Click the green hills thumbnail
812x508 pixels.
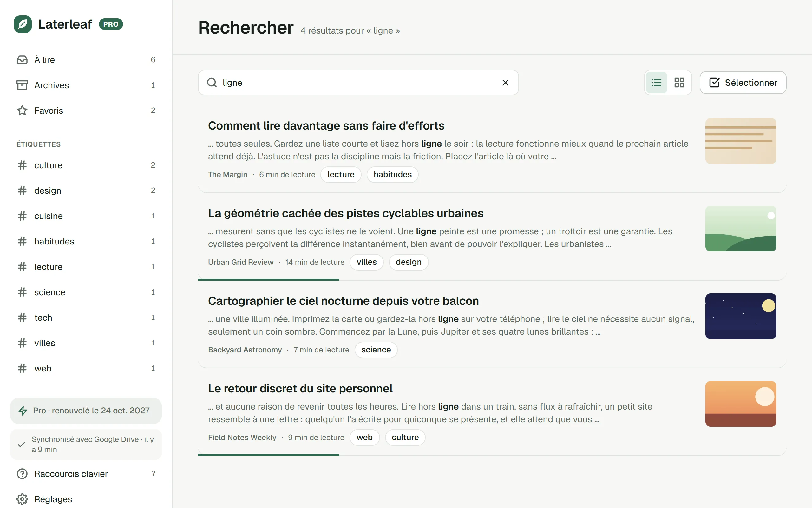point(741,229)
